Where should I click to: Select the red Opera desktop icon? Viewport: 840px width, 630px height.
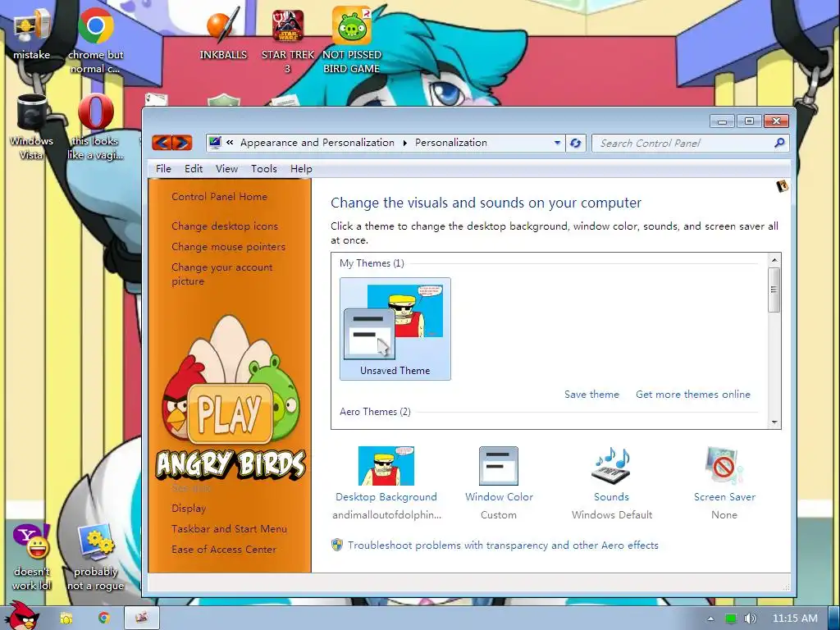tap(95, 127)
